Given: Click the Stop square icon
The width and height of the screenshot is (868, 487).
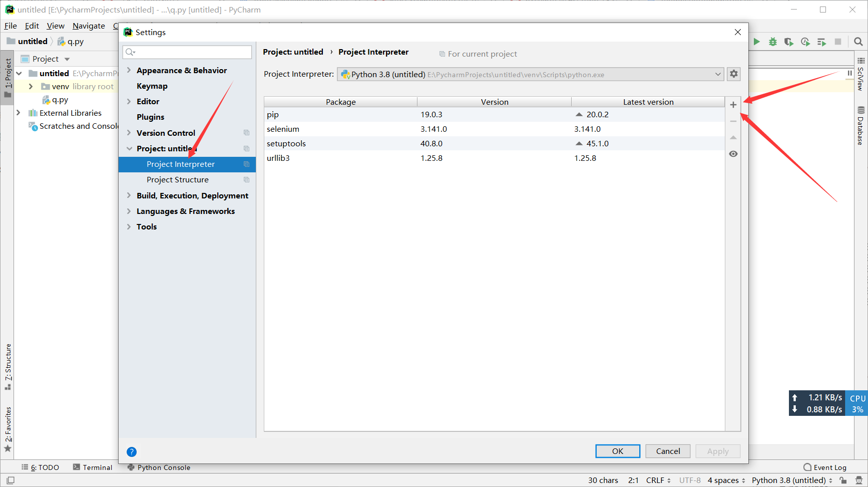Looking at the screenshot, I should 838,42.
